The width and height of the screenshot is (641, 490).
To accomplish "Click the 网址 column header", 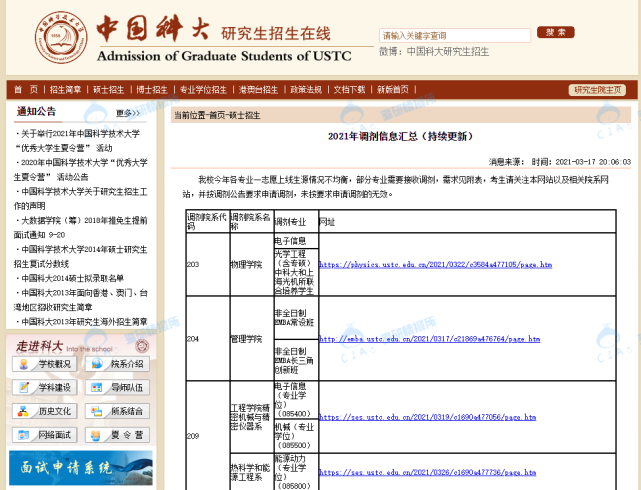I will [x=467, y=222].
